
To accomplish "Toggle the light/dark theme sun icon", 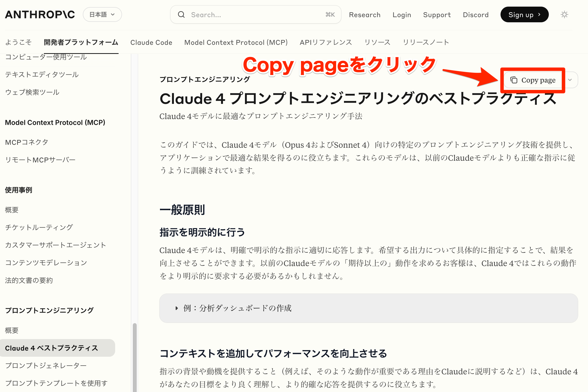I will (x=564, y=14).
